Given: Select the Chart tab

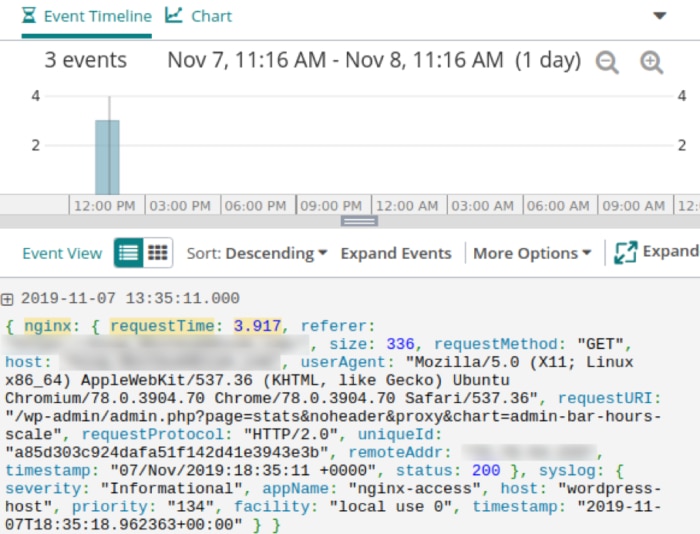Looking at the screenshot, I should tap(198, 16).
